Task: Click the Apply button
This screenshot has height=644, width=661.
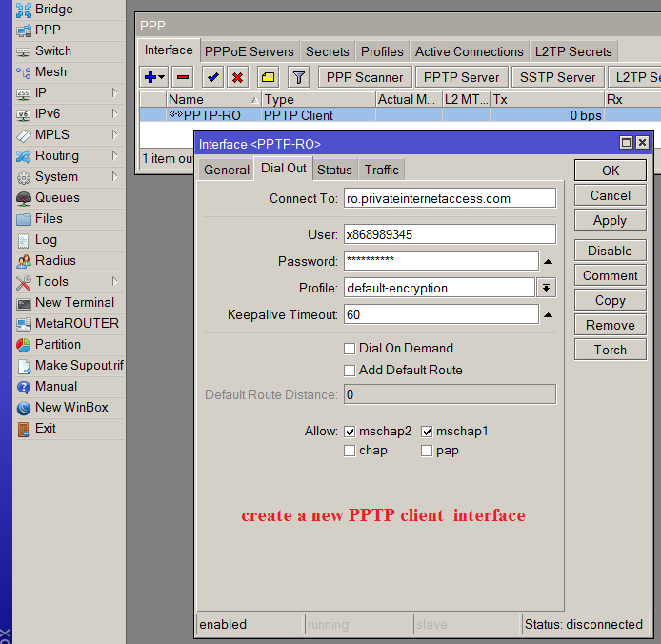Action: (611, 220)
